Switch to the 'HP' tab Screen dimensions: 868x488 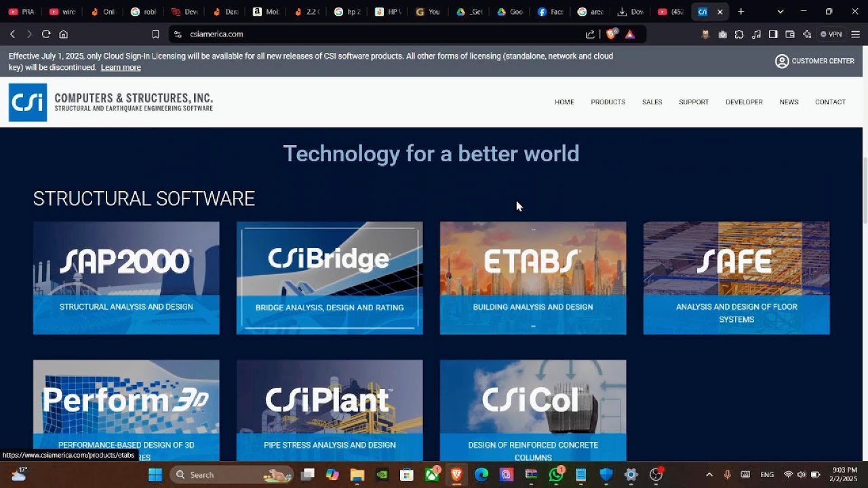click(388, 12)
